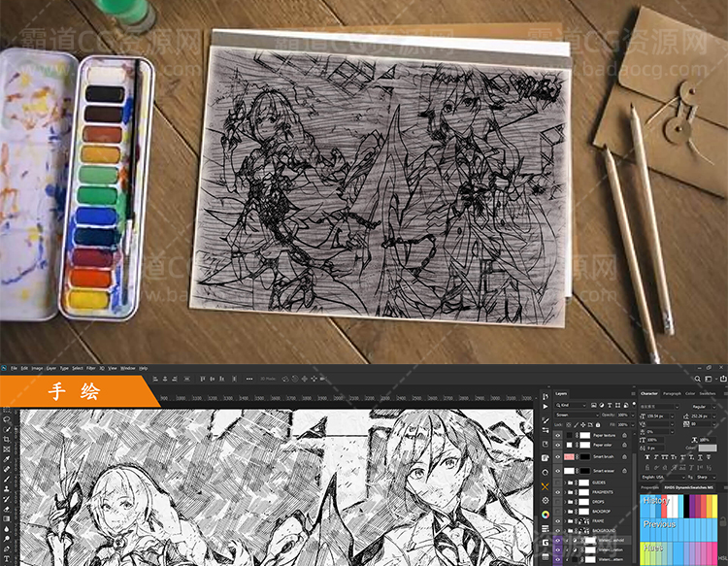Image resolution: width=728 pixels, height=566 pixels.
Task: Select the Lasso tool in left toolbar
Action: [x=7, y=419]
